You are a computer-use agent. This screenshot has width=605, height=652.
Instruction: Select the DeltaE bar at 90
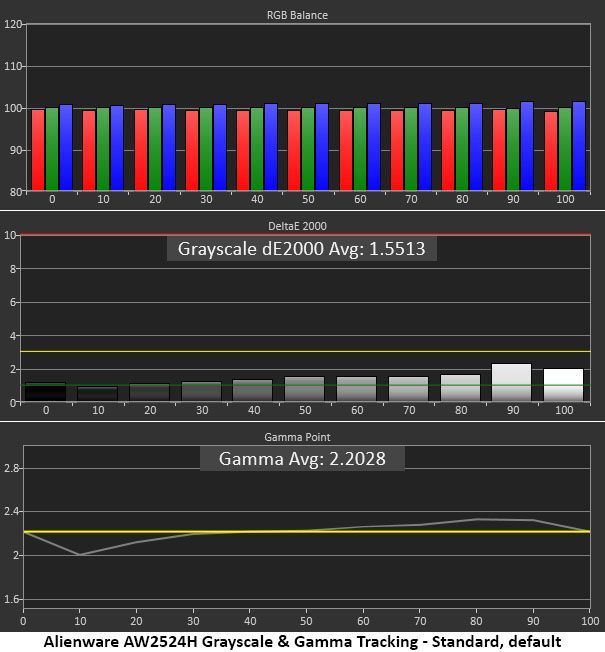point(511,383)
